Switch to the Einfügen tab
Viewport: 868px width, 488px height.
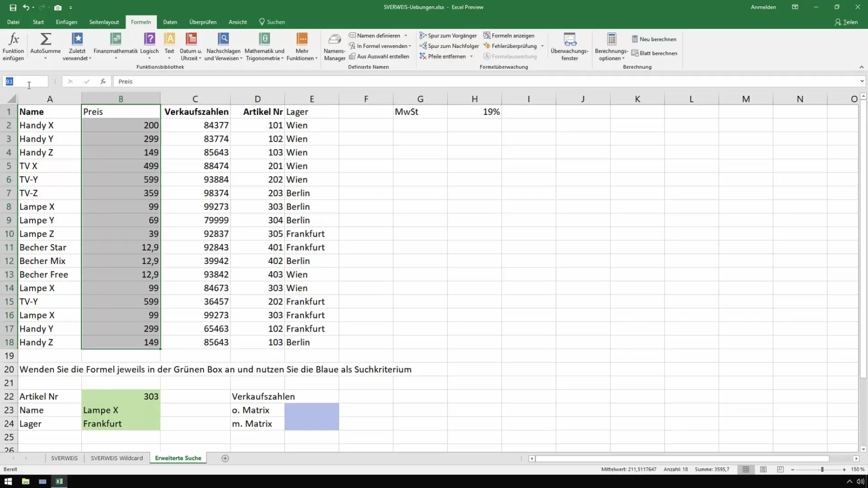(66, 22)
